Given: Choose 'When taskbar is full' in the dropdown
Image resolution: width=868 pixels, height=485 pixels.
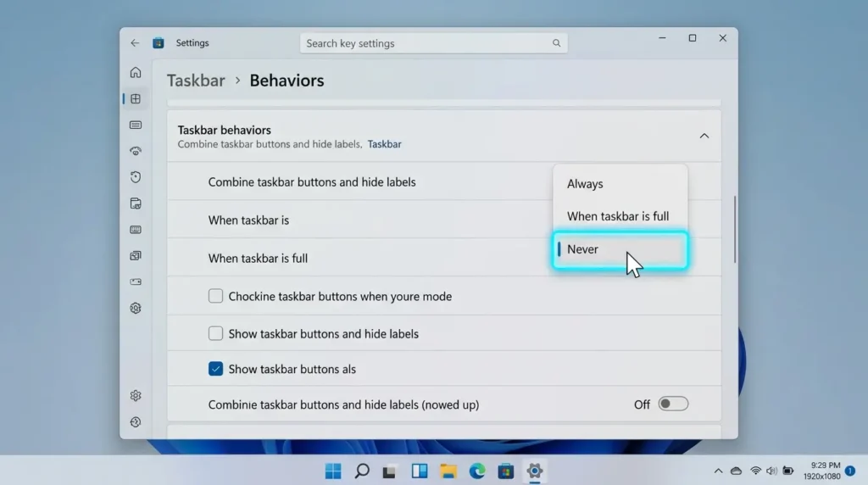Looking at the screenshot, I should coord(620,216).
